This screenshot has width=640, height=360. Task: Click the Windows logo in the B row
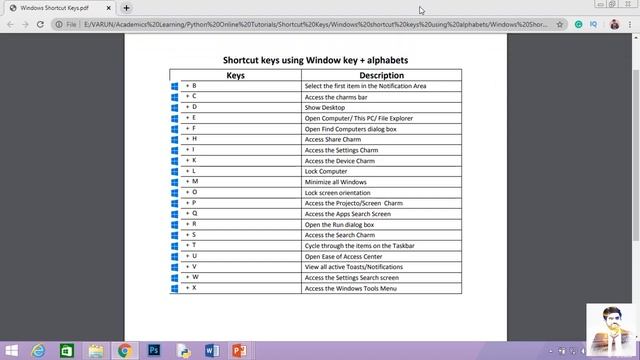click(175, 87)
